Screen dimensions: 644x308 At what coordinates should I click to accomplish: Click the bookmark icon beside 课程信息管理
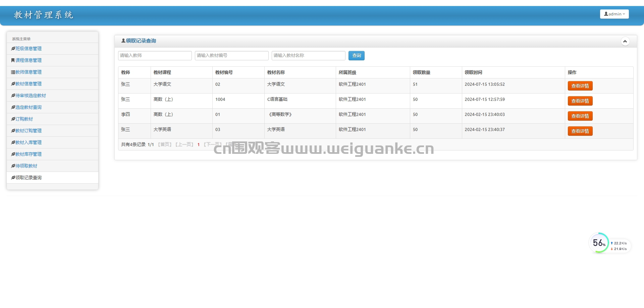13,60
